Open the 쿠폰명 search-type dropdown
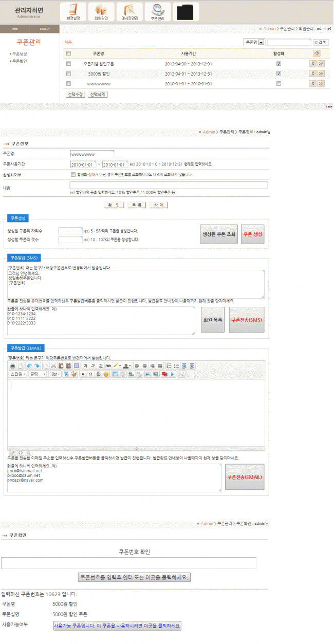The height and width of the screenshot is (644, 334). click(x=254, y=42)
